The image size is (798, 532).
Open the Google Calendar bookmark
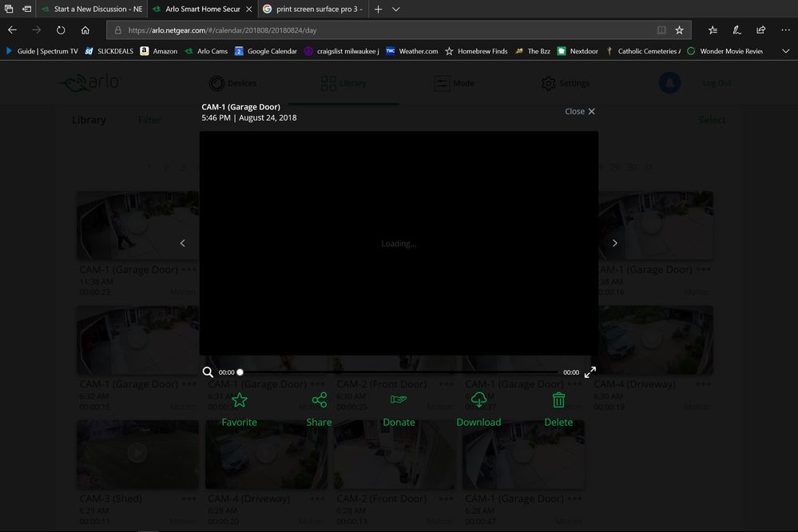(x=266, y=51)
